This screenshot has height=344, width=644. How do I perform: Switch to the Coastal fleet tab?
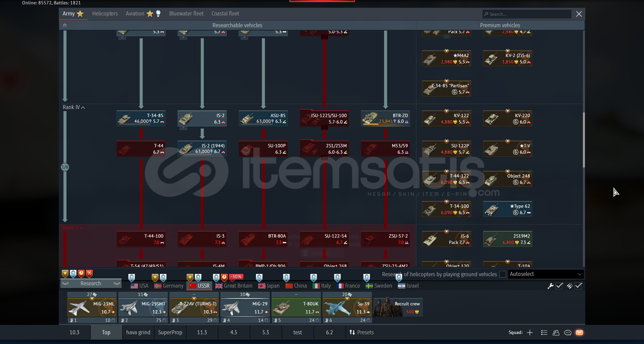coord(225,14)
